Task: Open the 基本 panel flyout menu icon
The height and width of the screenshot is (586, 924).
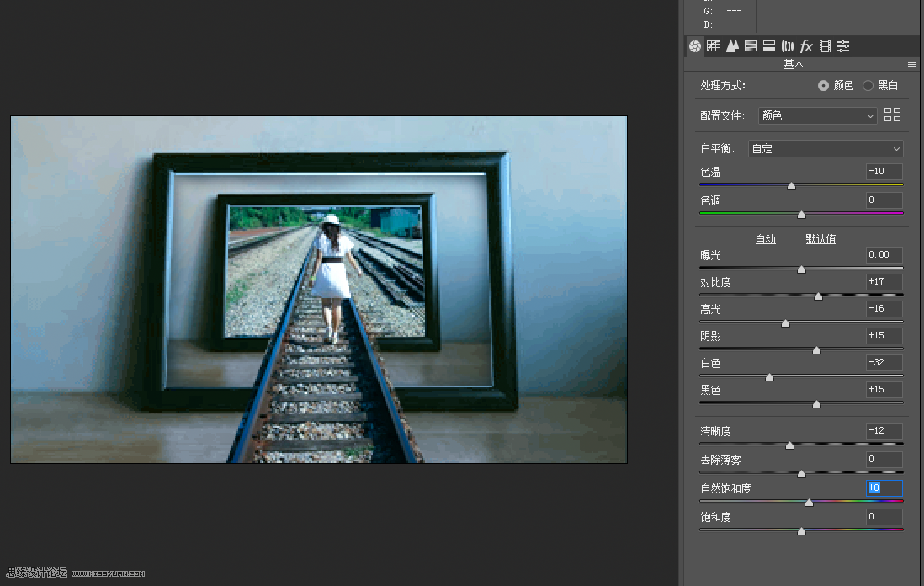Action: click(912, 64)
